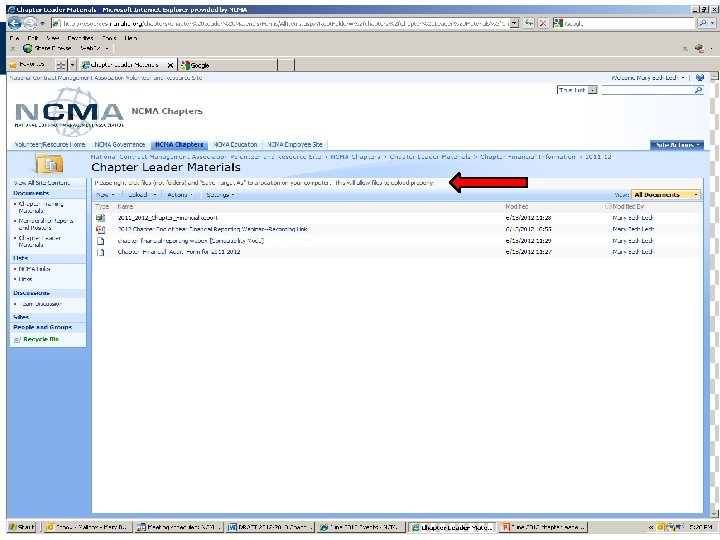Click the help icon beside the welcome menu
This screenshot has height=540, width=720.
700,78
